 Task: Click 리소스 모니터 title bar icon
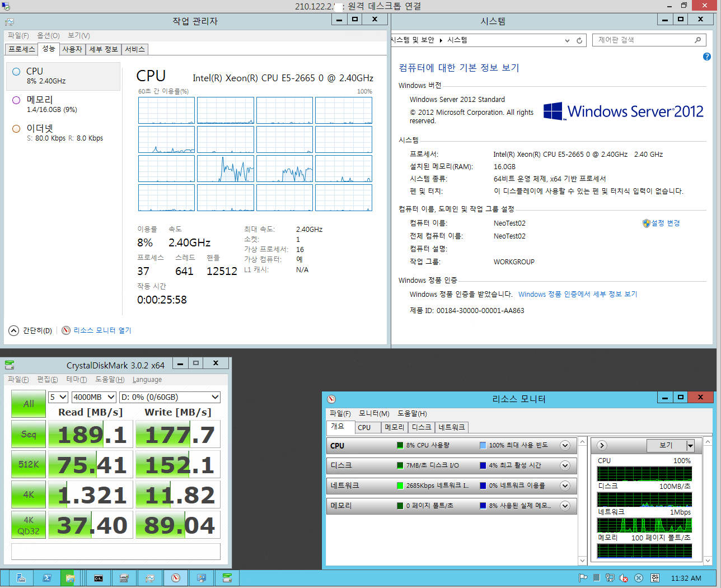pyautogui.click(x=331, y=399)
